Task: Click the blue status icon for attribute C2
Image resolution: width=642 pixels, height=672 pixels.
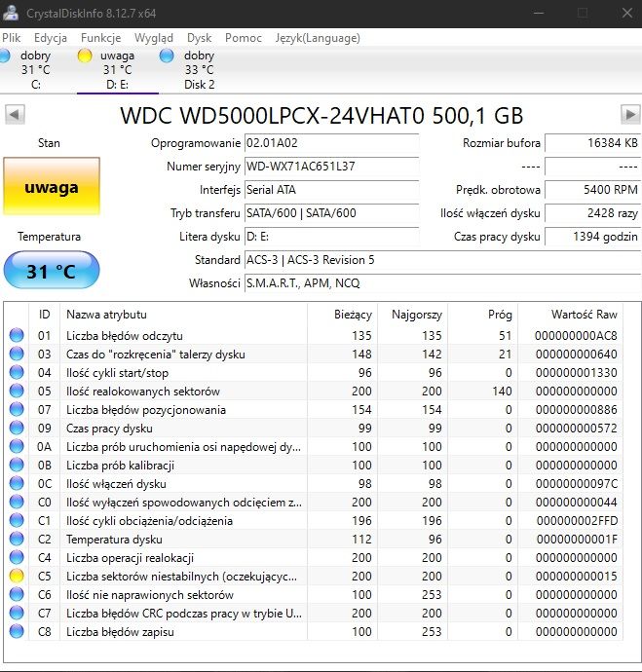Action: pos(17,539)
